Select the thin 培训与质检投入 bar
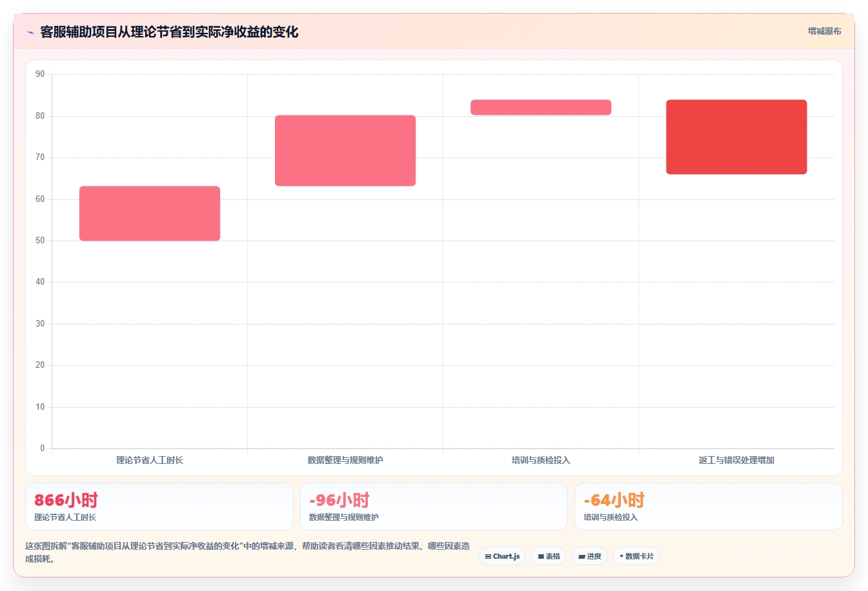Viewport: 868px width, 591px height. tap(541, 108)
